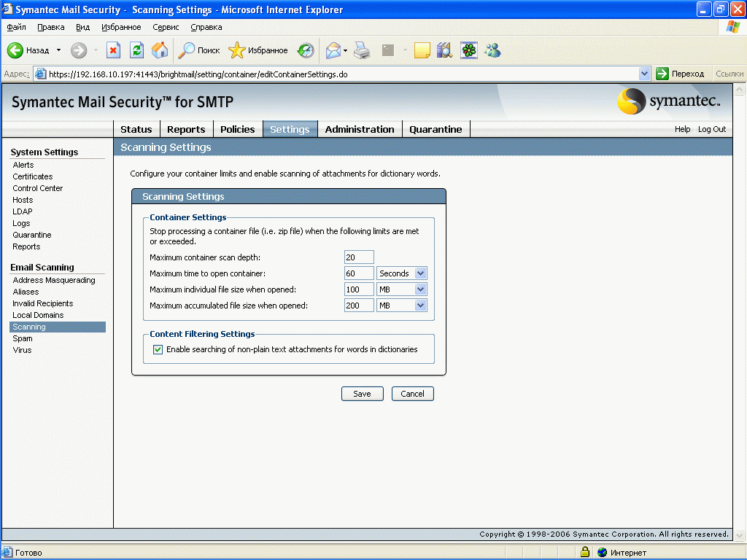Open Logs sidebar link
The width and height of the screenshot is (747, 560).
[x=21, y=223]
